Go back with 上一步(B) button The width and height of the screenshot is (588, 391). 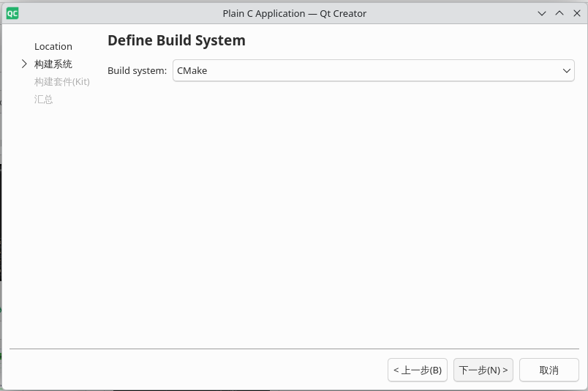[418, 370]
